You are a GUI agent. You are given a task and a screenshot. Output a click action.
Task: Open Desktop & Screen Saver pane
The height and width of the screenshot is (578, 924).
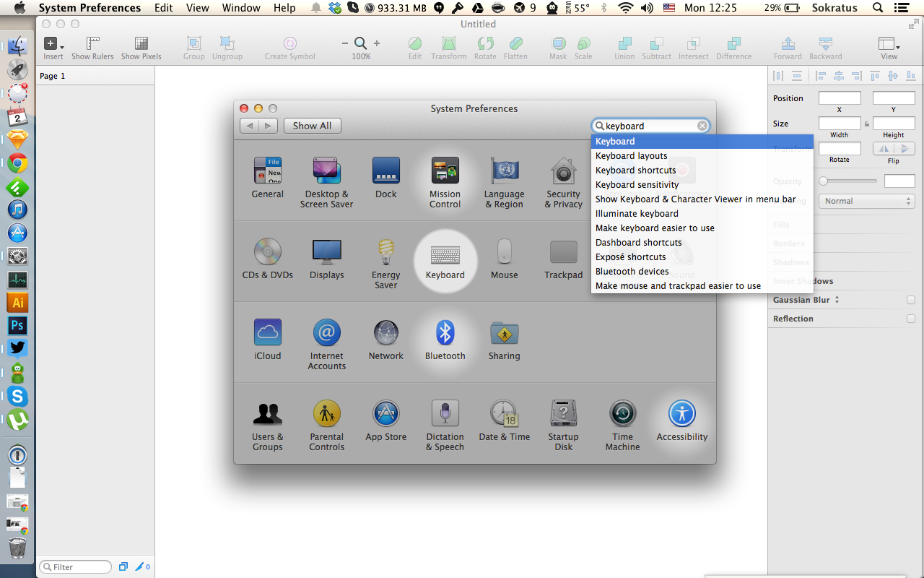(326, 183)
